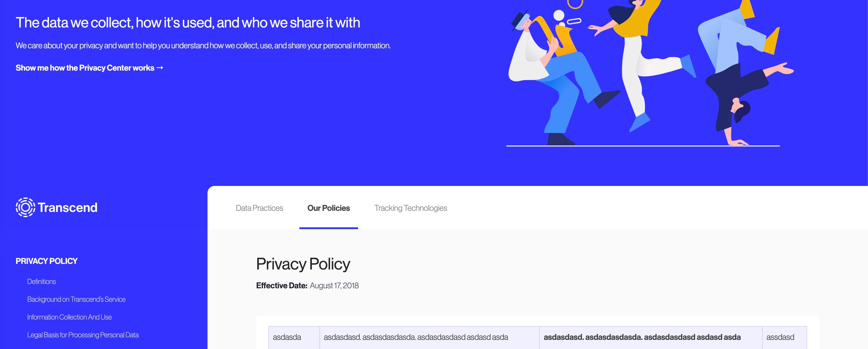Image resolution: width=868 pixels, height=349 pixels.
Task: Click the PRIVACY POLICY sidebar heading
Action: click(46, 261)
